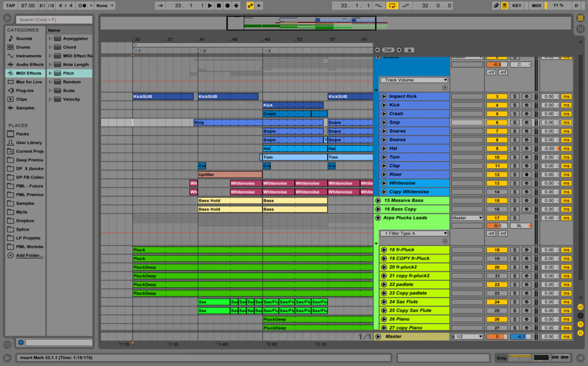The image size is (588, 366).
Task: Unfold the Whitenoise track
Action: pos(384,183)
